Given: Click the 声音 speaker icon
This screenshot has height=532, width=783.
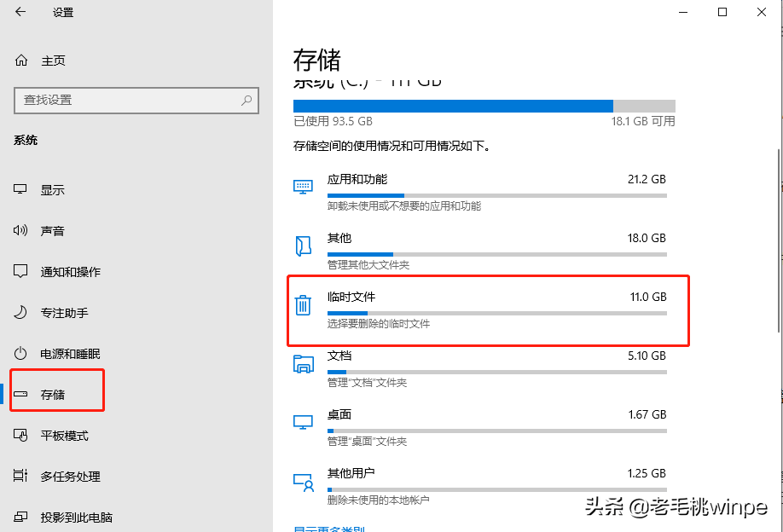Looking at the screenshot, I should (21, 231).
